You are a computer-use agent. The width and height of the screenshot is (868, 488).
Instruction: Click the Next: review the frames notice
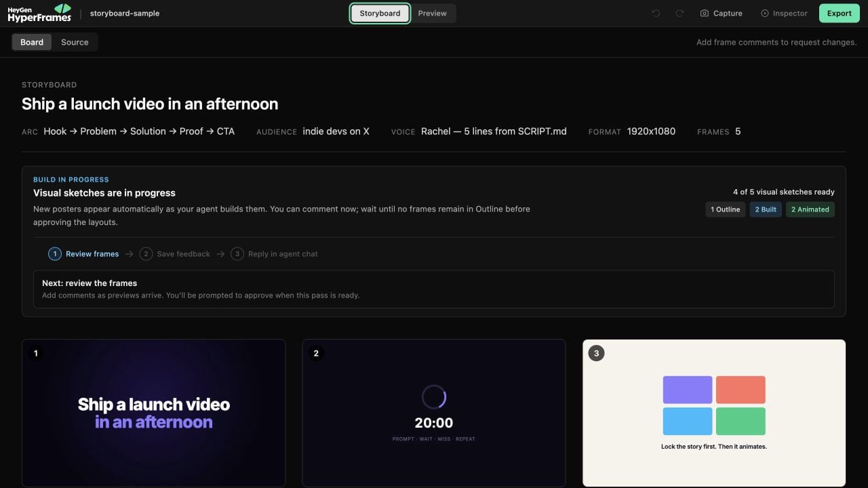pos(434,289)
